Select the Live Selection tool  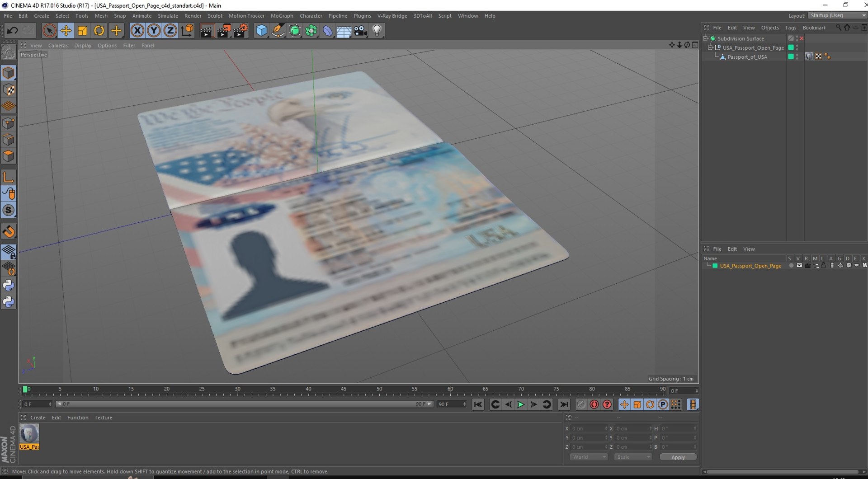[x=49, y=31]
